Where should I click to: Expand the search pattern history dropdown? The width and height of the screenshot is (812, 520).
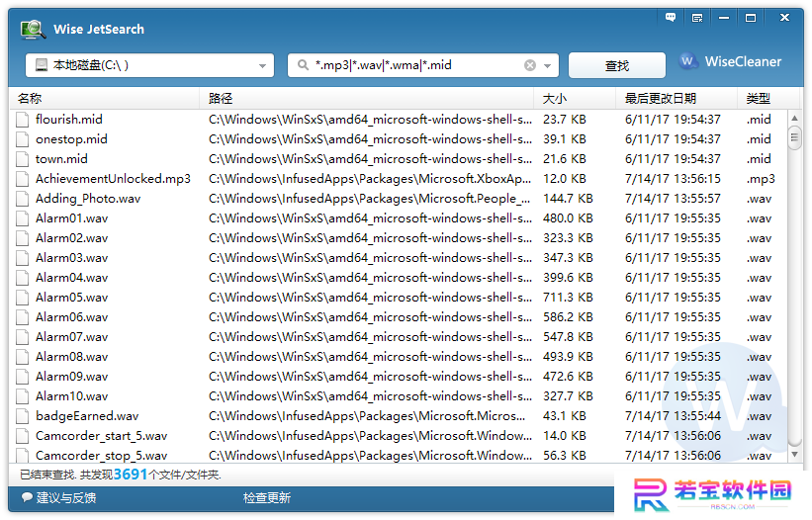tap(547, 65)
